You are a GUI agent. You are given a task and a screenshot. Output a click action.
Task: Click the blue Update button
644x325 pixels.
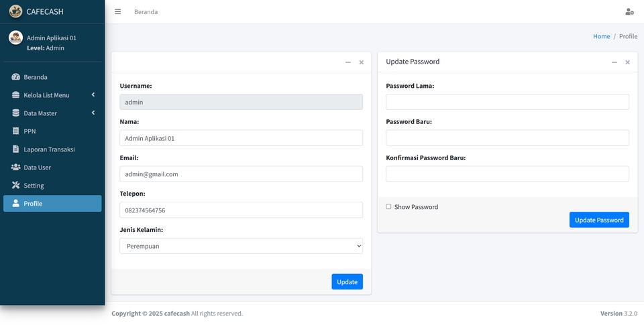pyautogui.click(x=347, y=281)
